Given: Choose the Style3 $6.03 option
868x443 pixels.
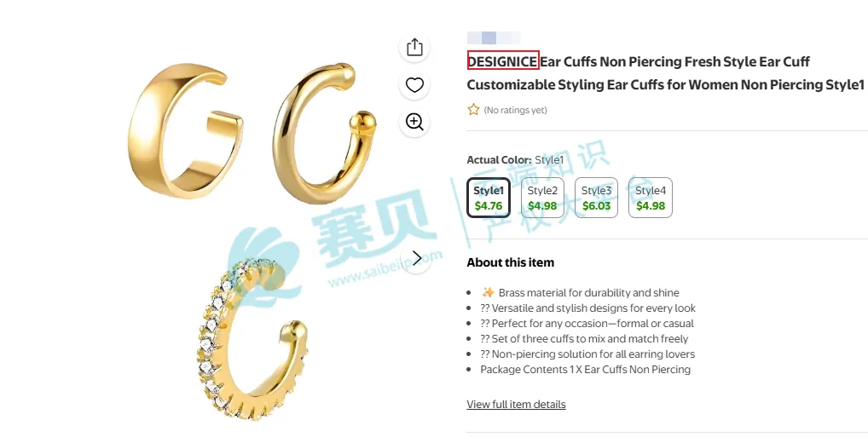Looking at the screenshot, I should click(596, 198).
